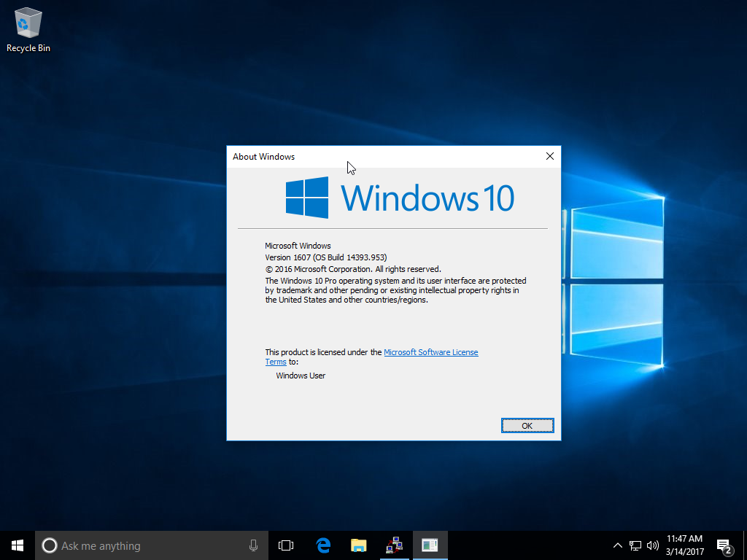Click the 'Windows User' licensee text

click(301, 376)
